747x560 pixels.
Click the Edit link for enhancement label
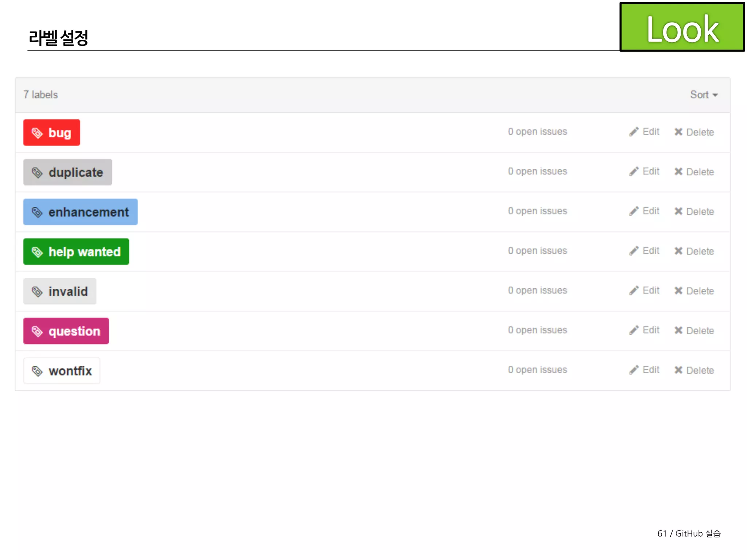pyautogui.click(x=651, y=211)
